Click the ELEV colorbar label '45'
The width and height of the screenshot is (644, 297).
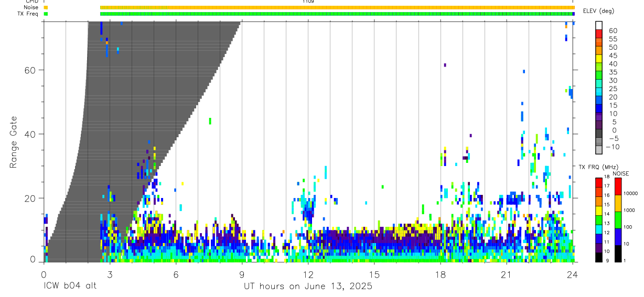coord(613,56)
